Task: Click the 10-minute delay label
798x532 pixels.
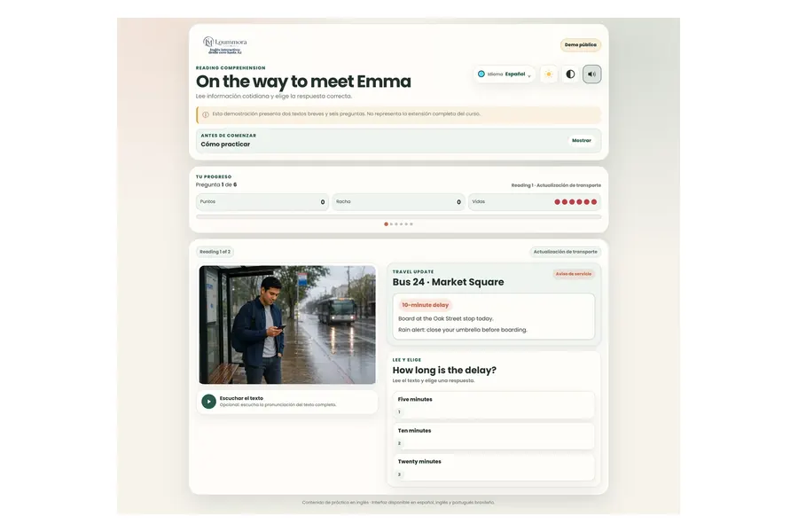Action: pos(426,305)
